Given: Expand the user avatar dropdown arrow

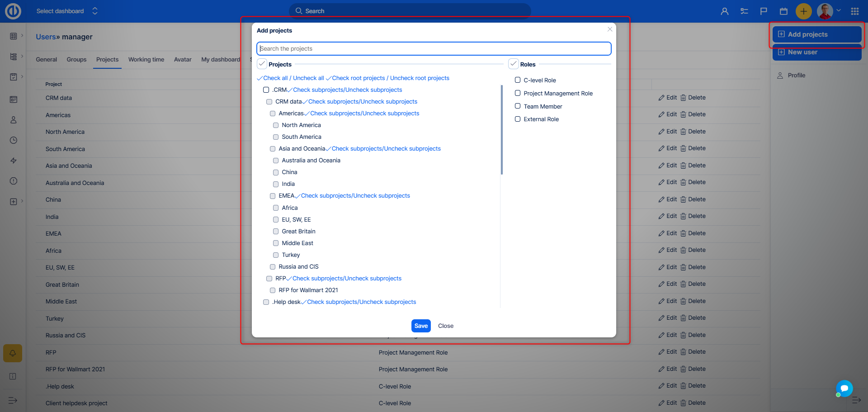Looking at the screenshot, I should [x=839, y=10].
